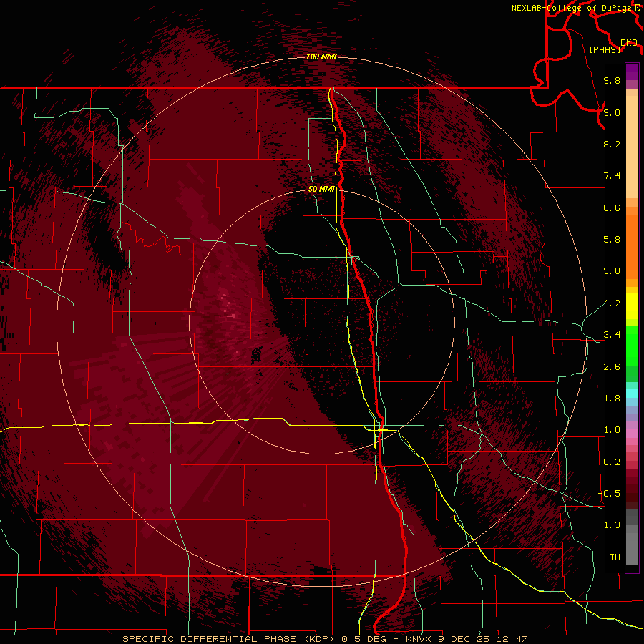
Task: Pick the large peach swatch in the legend
Action: [x=632, y=147]
